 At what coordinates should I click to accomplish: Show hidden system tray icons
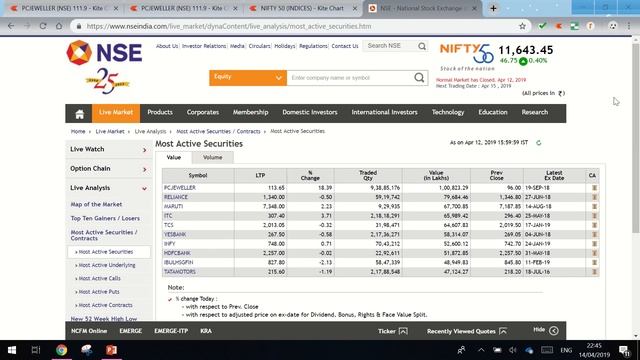click(x=481, y=350)
